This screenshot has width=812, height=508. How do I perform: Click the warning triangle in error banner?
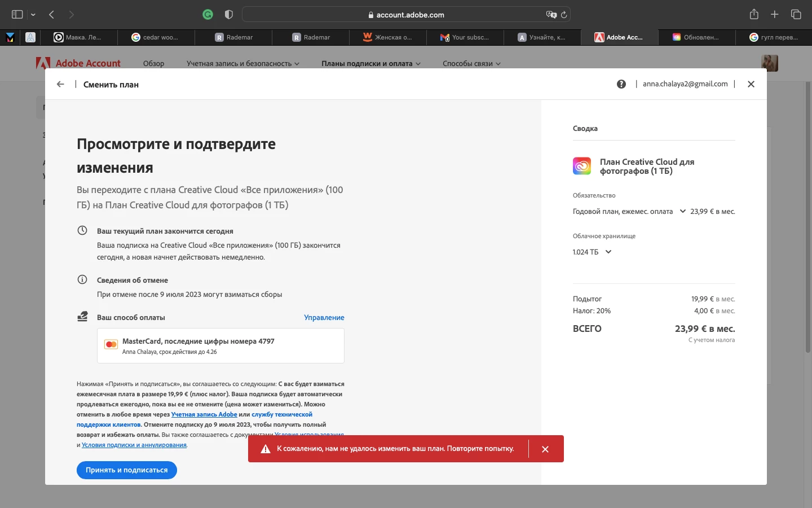265,449
